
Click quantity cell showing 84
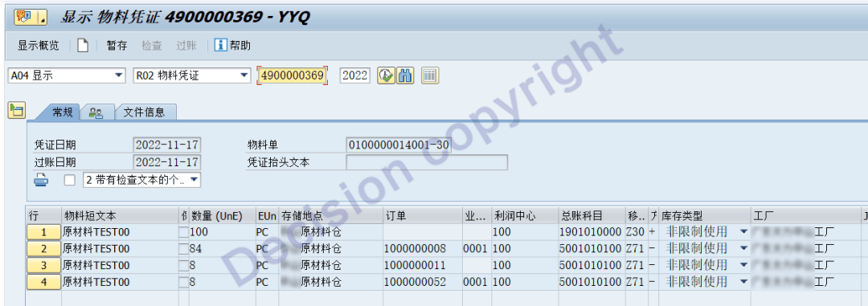(x=223, y=248)
